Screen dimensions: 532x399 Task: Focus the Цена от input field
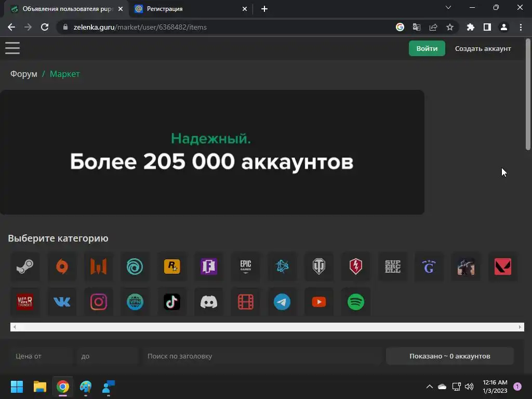coord(42,356)
